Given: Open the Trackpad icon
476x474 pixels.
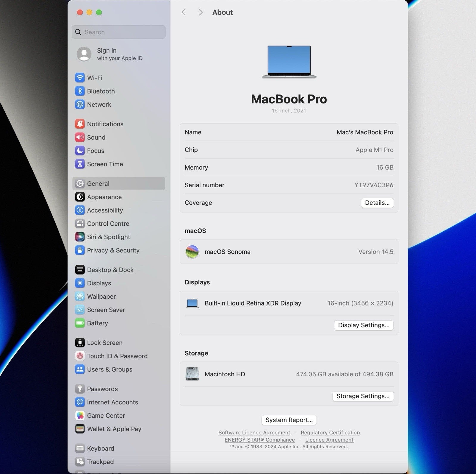Looking at the screenshot, I should point(80,462).
